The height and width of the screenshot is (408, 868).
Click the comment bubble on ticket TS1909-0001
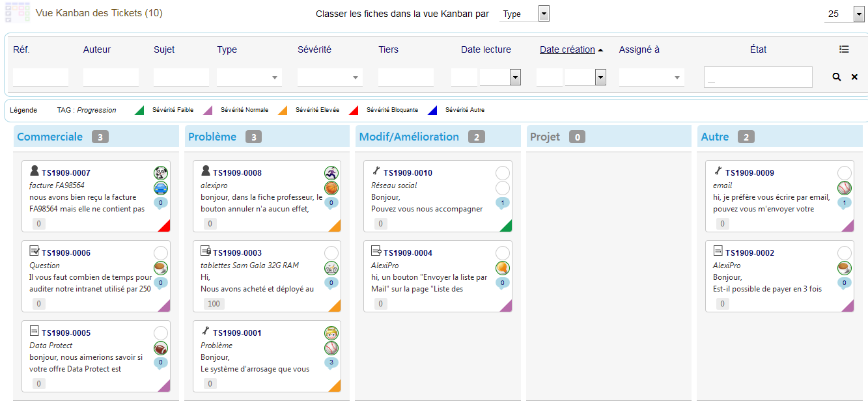click(x=331, y=362)
